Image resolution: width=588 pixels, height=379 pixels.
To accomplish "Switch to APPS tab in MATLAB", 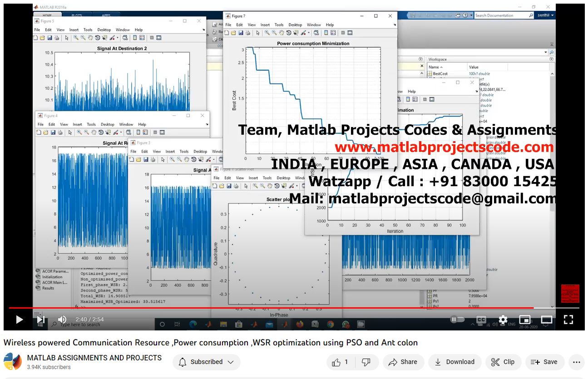I will click(x=106, y=15).
